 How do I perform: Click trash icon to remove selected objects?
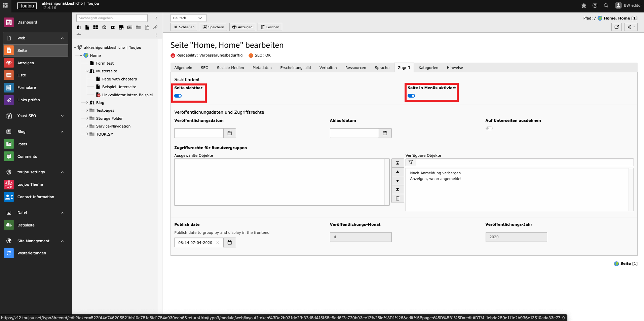[x=397, y=199]
